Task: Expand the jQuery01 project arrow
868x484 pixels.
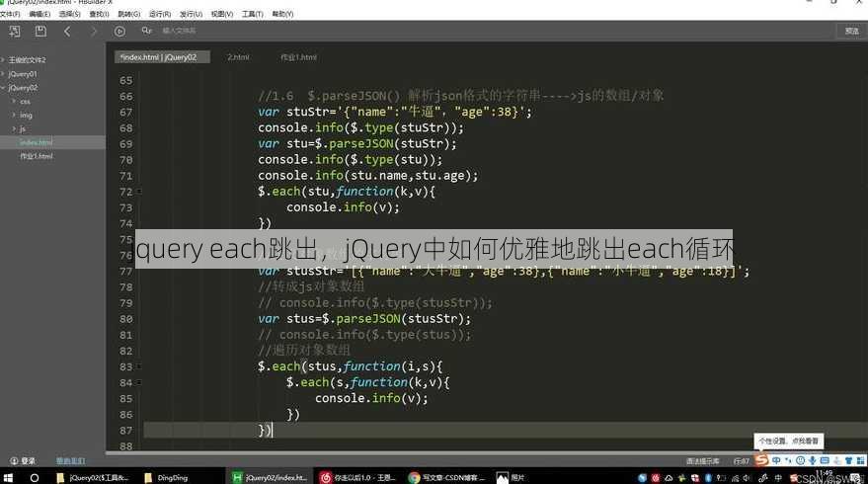Action: pos(3,74)
